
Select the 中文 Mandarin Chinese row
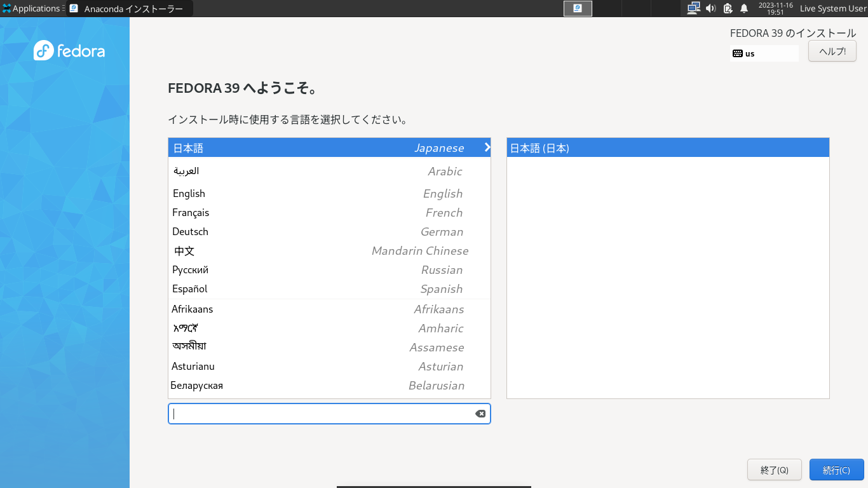click(x=329, y=250)
